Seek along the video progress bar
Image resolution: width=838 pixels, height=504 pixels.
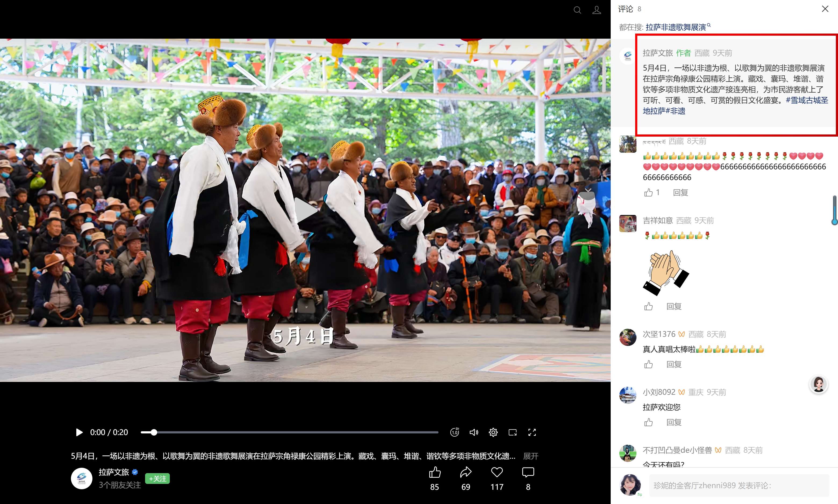pos(289,432)
